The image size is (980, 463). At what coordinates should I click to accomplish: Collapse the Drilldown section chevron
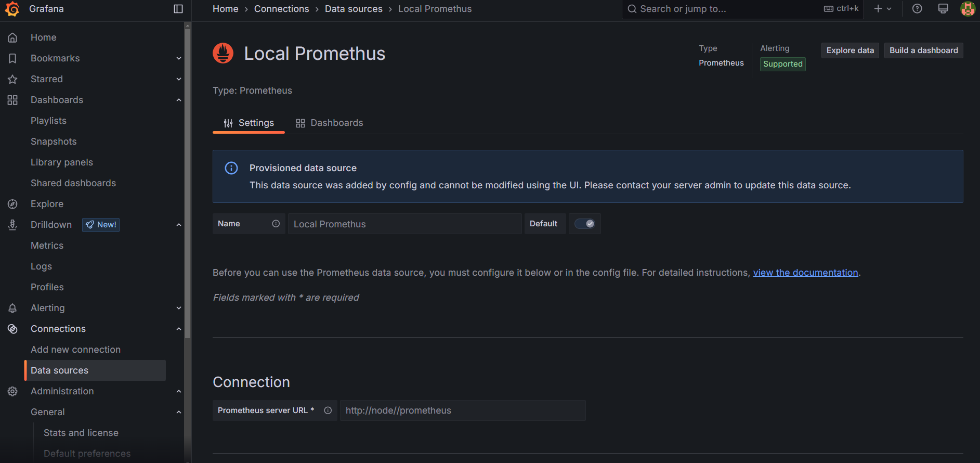tap(178, 225)
